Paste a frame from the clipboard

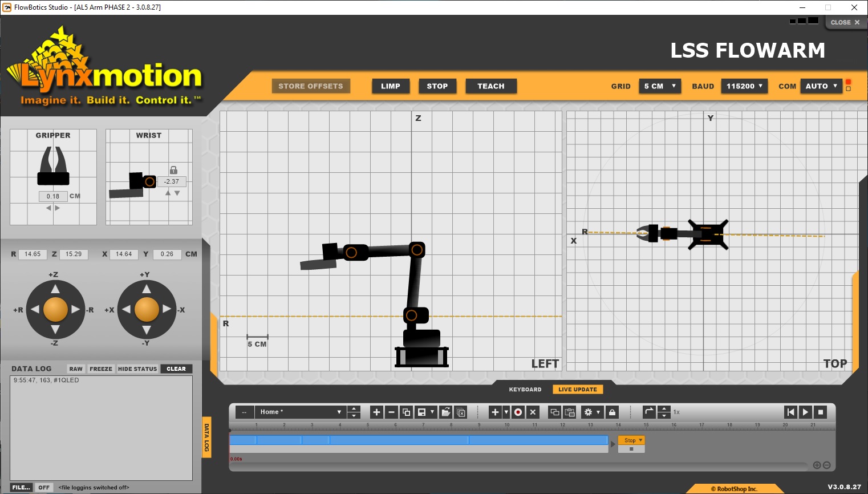(569, 412)
